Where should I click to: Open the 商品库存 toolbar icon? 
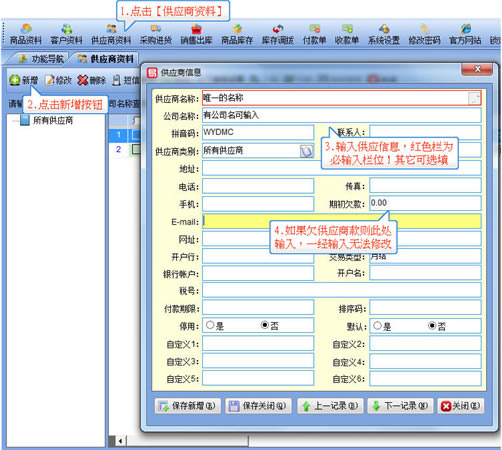click(237, 34)
